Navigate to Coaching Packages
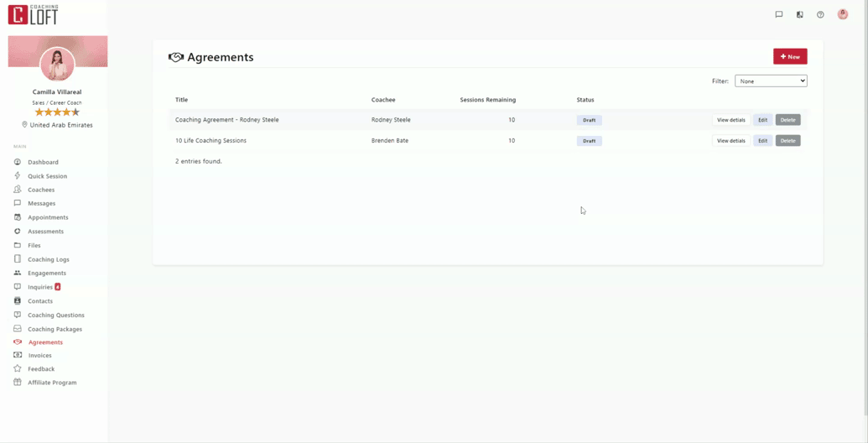 point(55,329)
